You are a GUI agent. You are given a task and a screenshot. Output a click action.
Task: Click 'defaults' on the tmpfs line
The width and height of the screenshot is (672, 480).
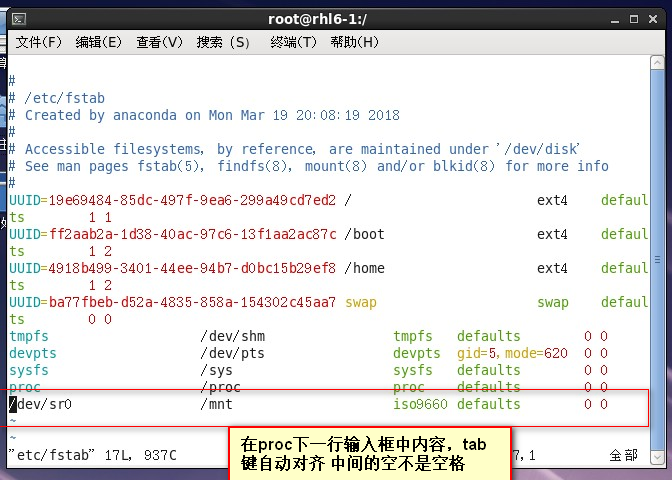pyautogui.click(x=489, y=336)
